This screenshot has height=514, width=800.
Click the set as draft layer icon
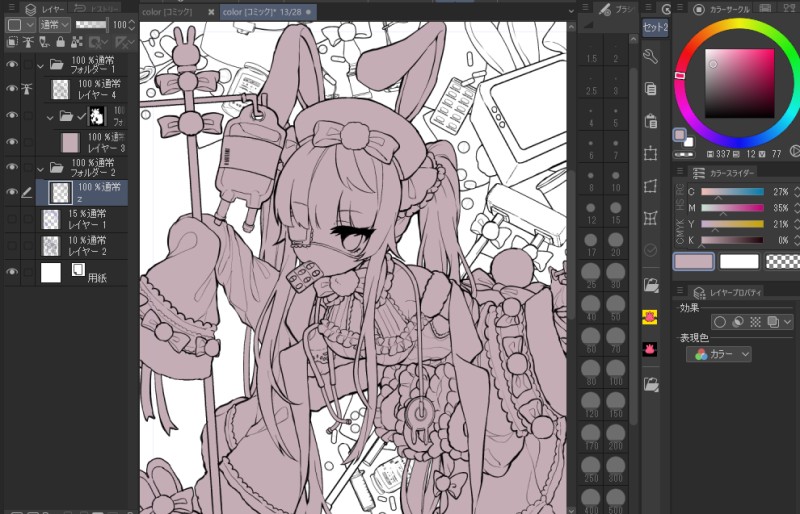[x=44, y=42]
